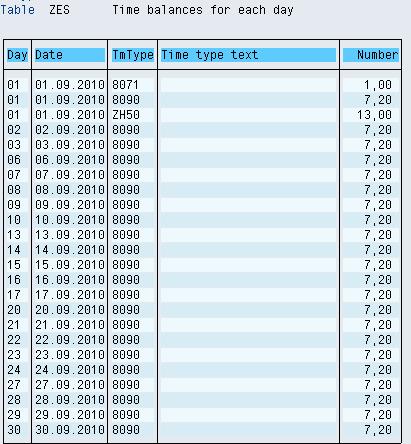411x444 pixels.
Task: Click the date 30.09.2010
Action: coord(70,430)
